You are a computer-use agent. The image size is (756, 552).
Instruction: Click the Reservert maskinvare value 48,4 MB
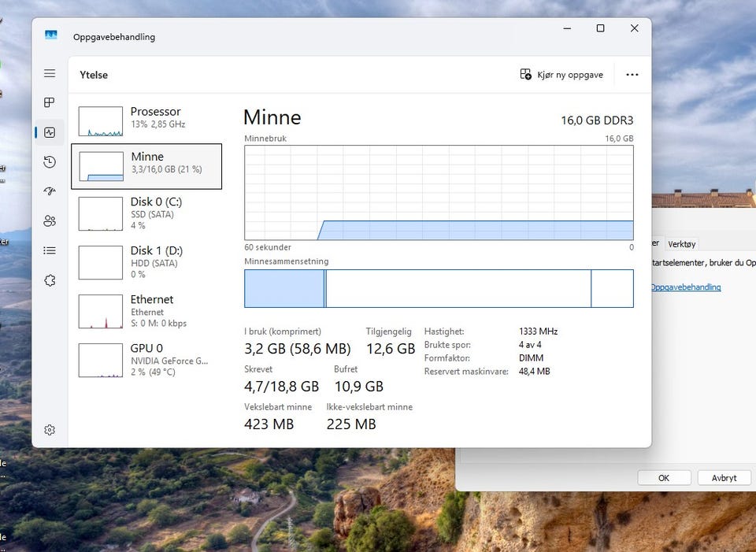click(x=534, y=371)
